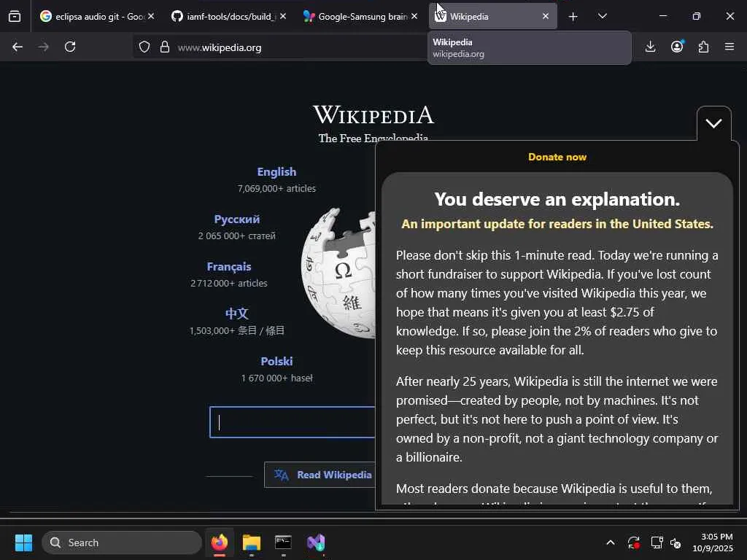The width and height of the screenshot is (747, 560).
Task: Open the Downloads panel
Action: point(650,47)
